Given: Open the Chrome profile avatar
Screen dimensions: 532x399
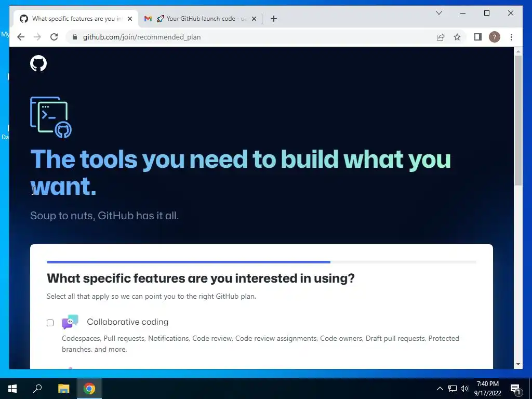Looking at the screenshot, I should click(495, 37).
